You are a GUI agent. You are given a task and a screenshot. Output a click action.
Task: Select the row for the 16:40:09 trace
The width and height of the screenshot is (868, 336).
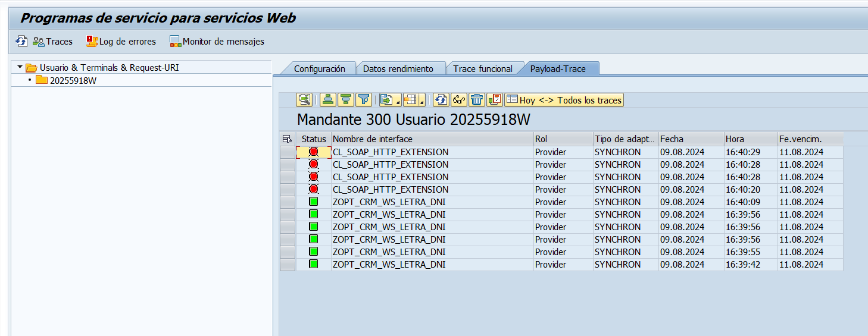288,202
